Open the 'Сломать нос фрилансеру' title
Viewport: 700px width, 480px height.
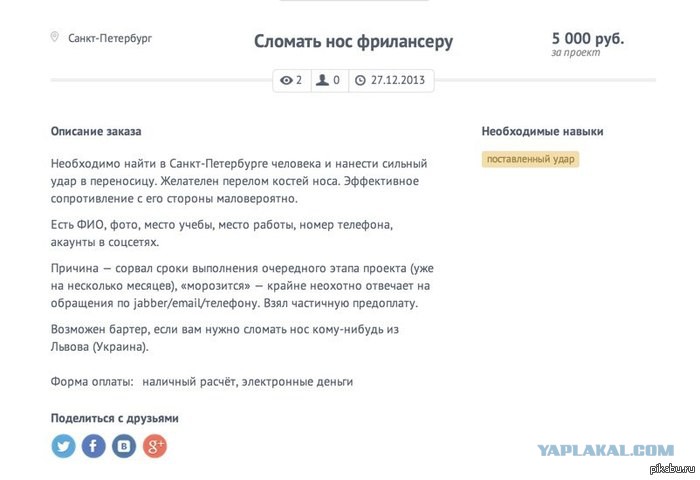click(353, 42)
